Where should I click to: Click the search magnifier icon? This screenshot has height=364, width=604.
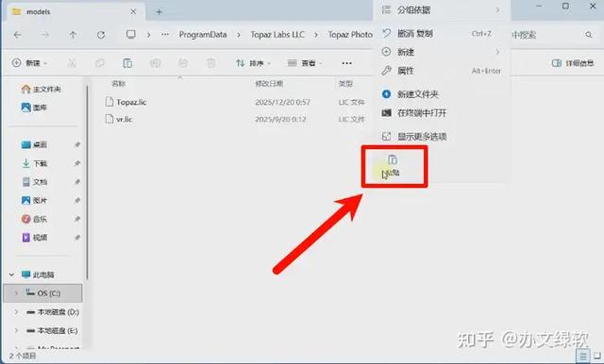tap(589, 35)
